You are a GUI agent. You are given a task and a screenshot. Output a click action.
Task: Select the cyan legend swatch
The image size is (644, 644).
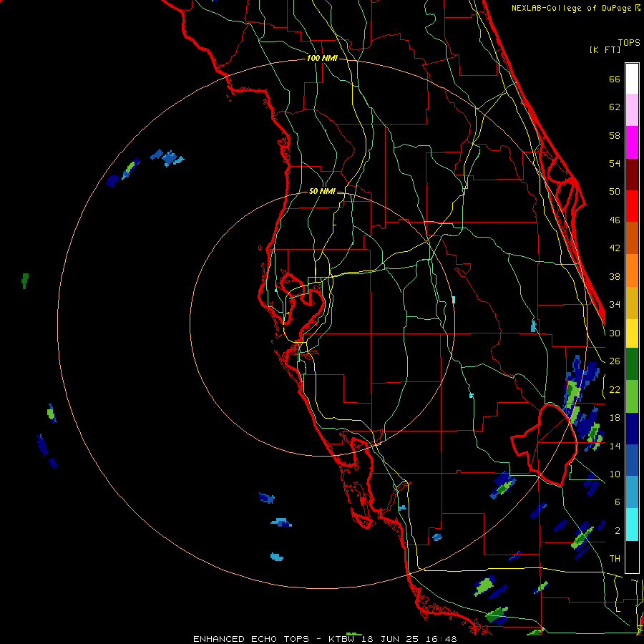(x=632, y=525)
